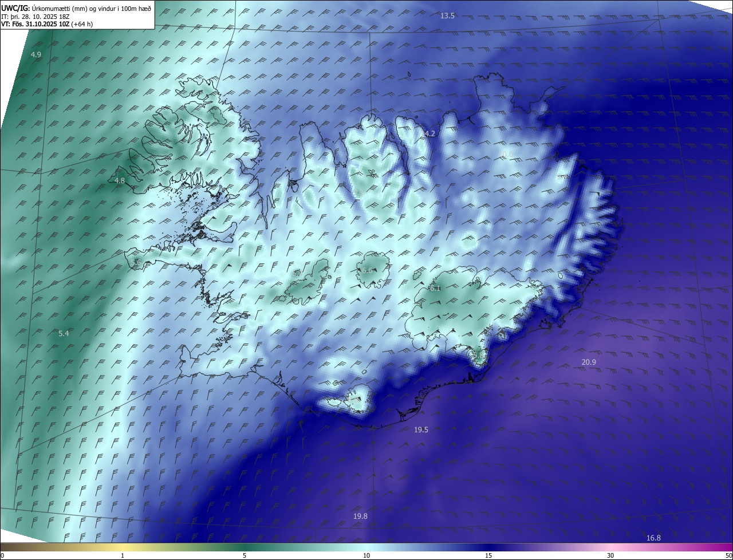Click the colorbar tick label 5

tap(245, 556)
